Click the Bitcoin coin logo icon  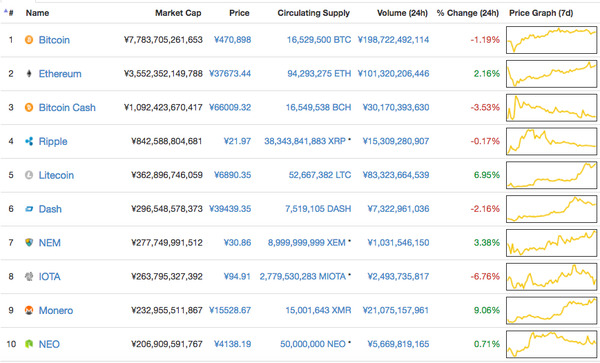[x=29, y=39]
